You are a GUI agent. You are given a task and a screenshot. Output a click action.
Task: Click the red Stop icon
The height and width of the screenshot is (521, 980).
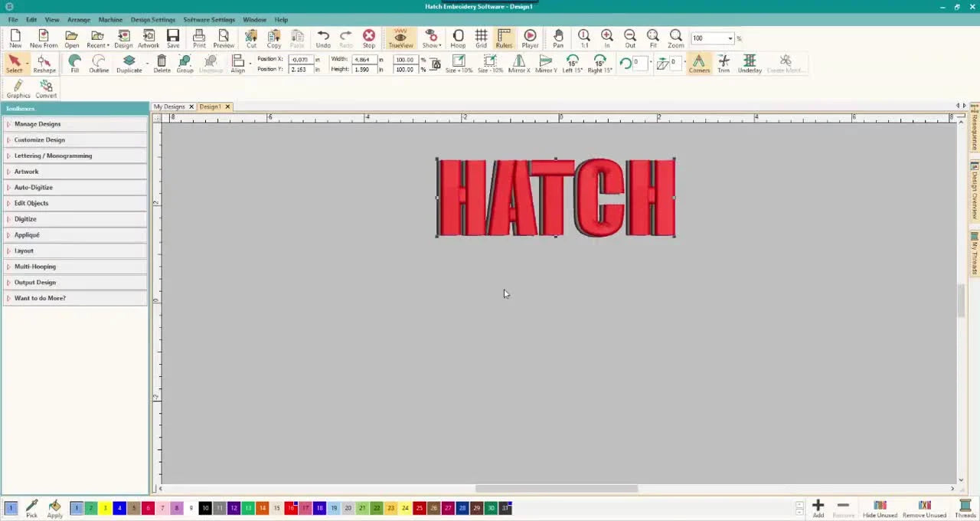click(x=369, y=38)
